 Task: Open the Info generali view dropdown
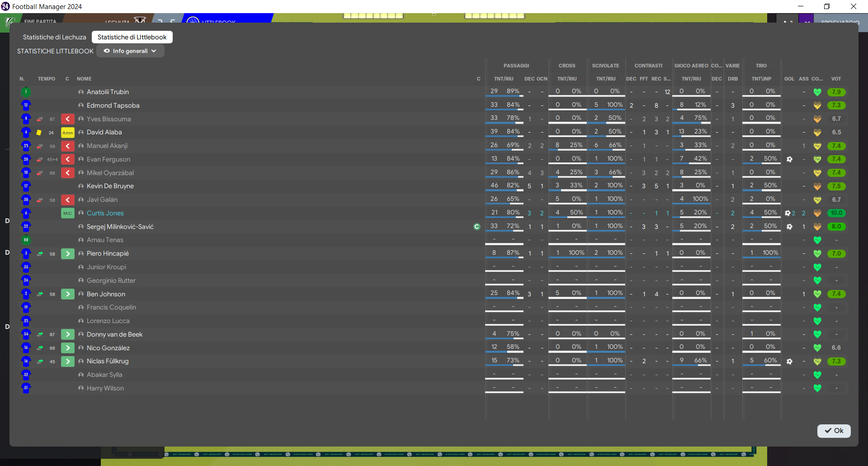[x=130, y=51]
